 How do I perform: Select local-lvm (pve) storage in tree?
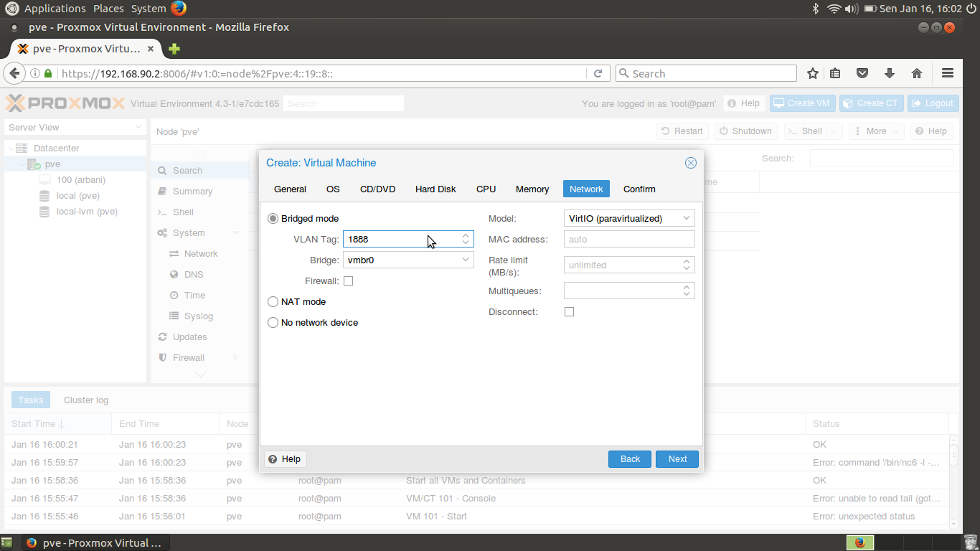[87, 211]
